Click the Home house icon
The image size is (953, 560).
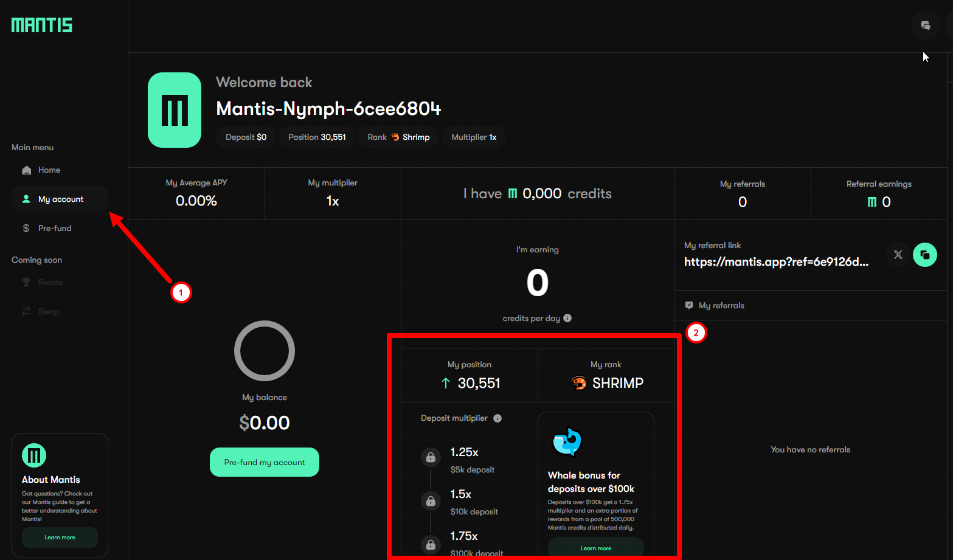(26, 170)
